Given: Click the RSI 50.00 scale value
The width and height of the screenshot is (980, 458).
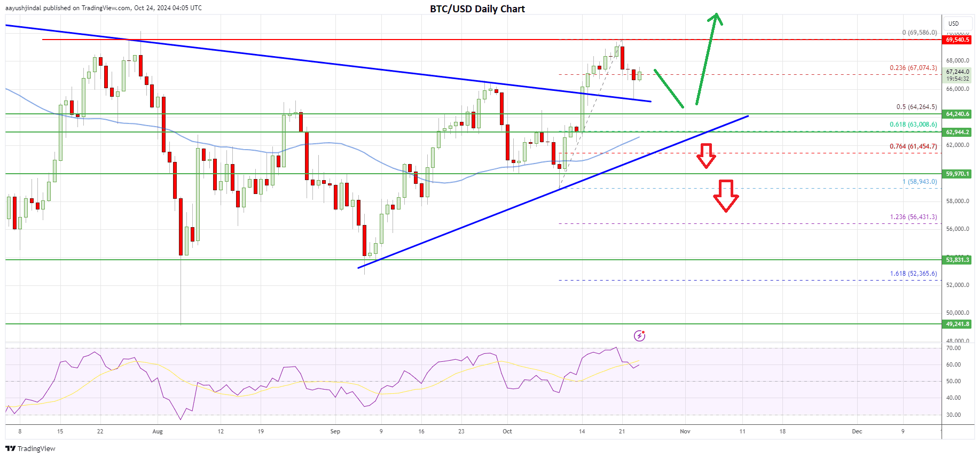Looking at the screenshot, I should tap(953, 381).
